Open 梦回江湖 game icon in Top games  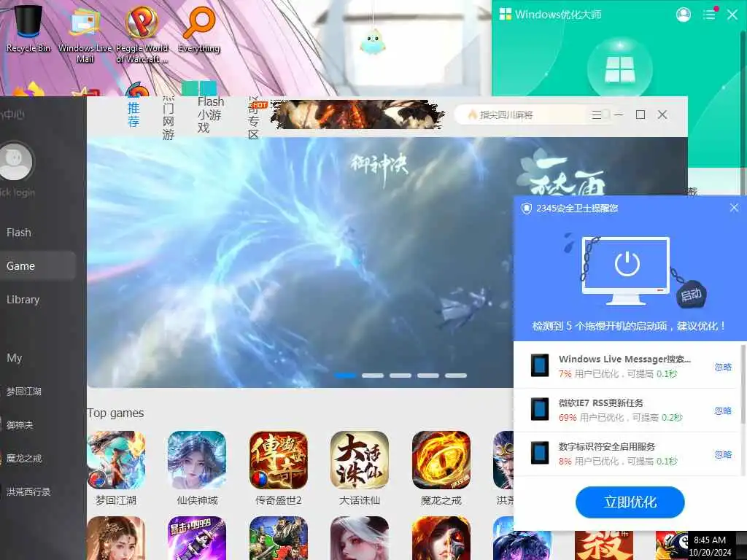116,460
